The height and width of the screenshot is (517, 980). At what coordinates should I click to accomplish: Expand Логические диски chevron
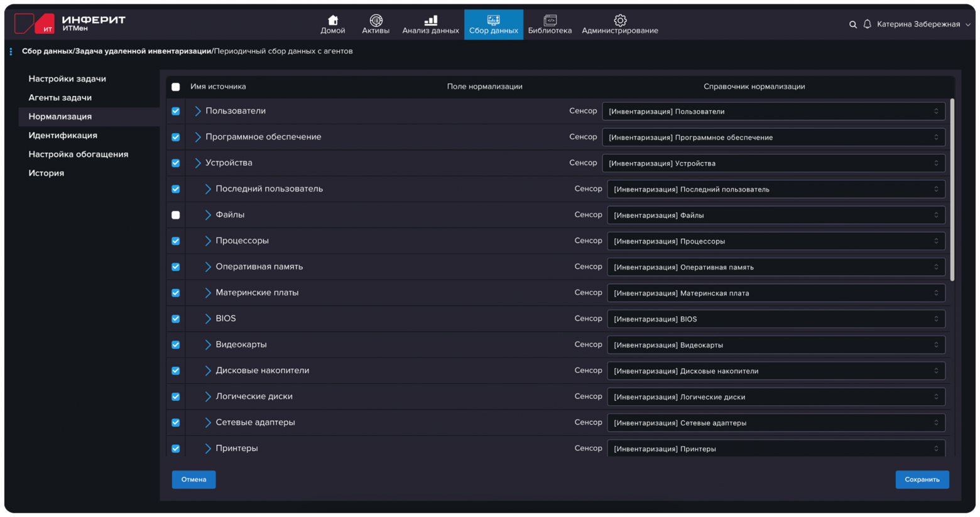tap(207, 396)
